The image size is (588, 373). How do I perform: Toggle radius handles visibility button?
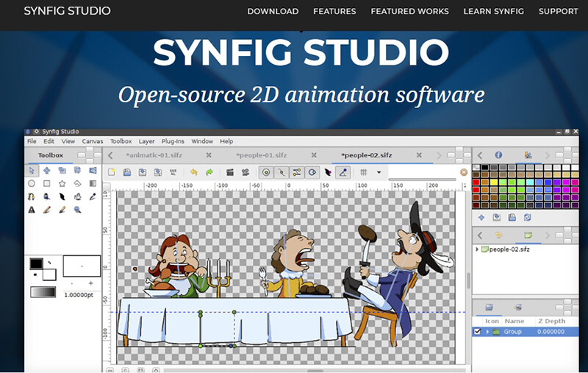pos(312,172)
